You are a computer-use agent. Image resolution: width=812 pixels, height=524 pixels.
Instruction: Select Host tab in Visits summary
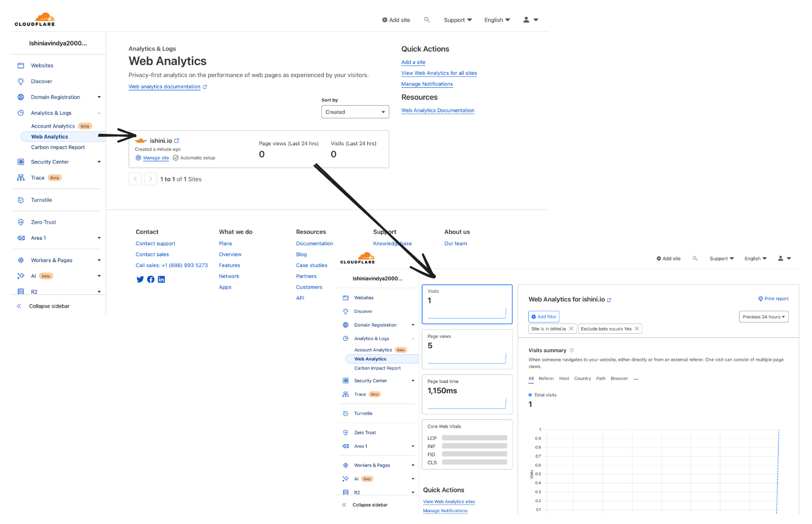pyautogui.click(x=564, y=378)
